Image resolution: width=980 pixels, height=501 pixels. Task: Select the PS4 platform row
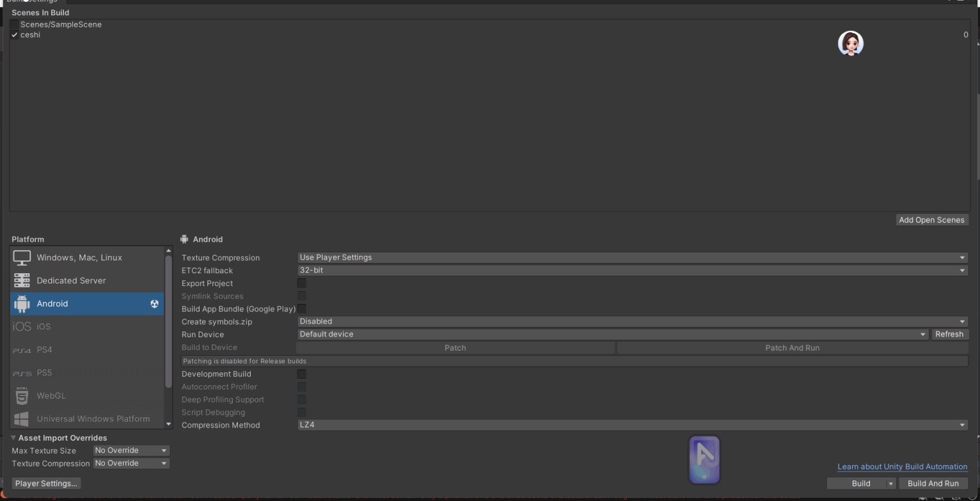(87, 350)
